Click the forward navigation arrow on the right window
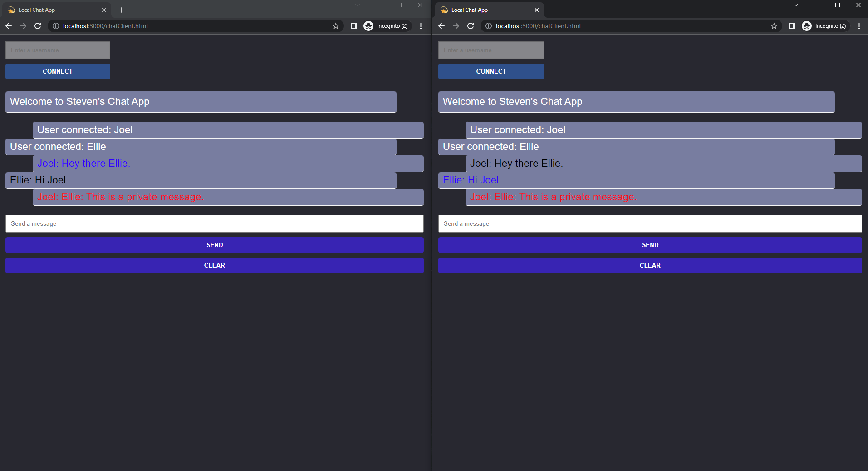 point(456,26)
